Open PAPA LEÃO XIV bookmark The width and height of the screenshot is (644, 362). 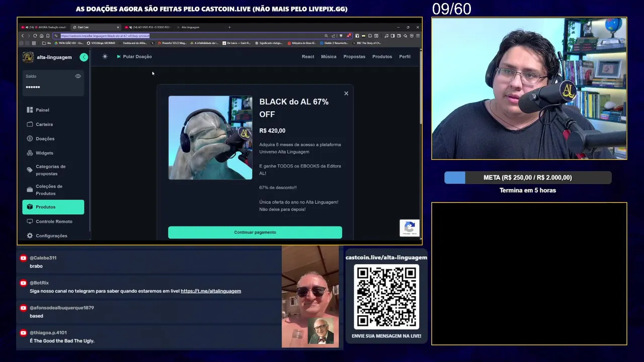tap(69, 43)
